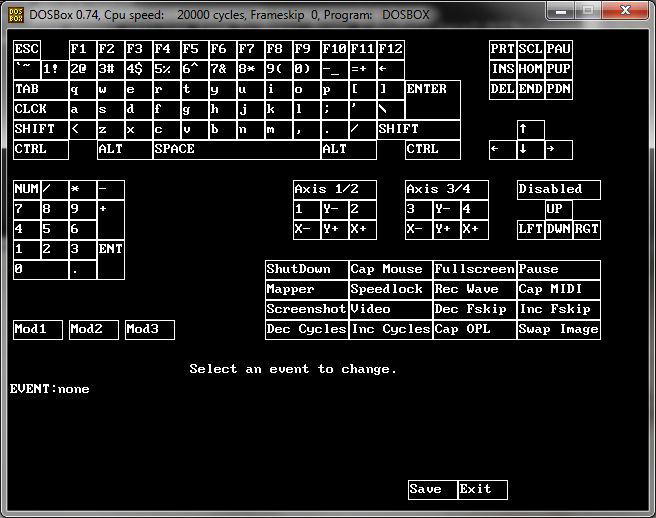
Task: Select joystick button 1 under Axis 1/2
Action: click(307, 209)
